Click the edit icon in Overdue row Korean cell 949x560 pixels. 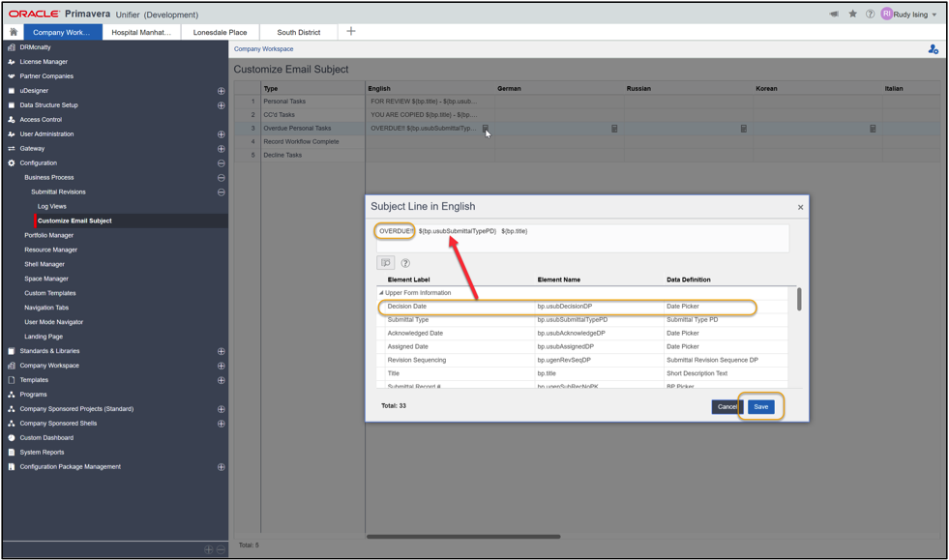tap(873, 129)
